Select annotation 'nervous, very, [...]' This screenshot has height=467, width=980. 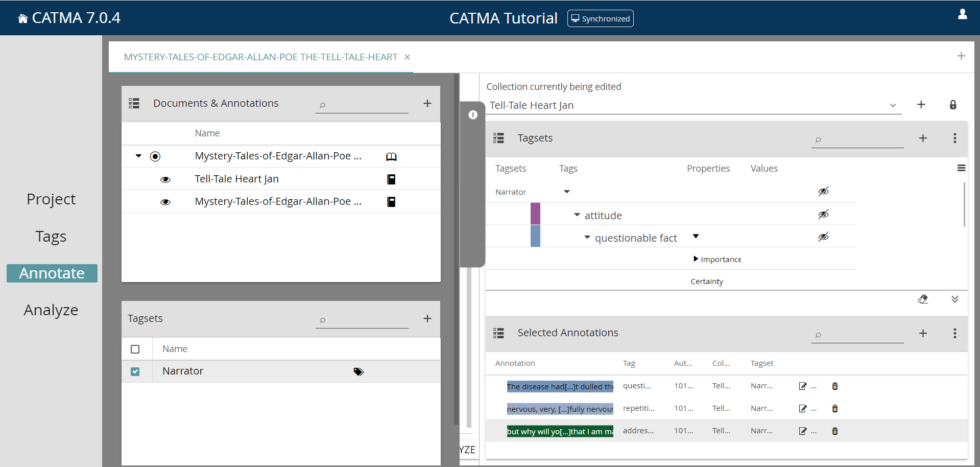tap(560, 409)
